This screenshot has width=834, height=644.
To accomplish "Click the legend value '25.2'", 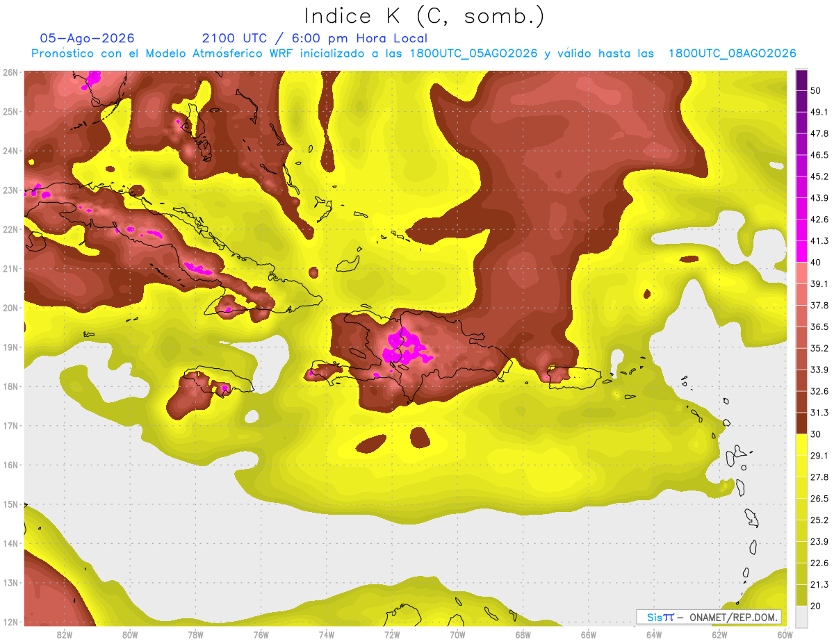I will click(x=820, y=520).
